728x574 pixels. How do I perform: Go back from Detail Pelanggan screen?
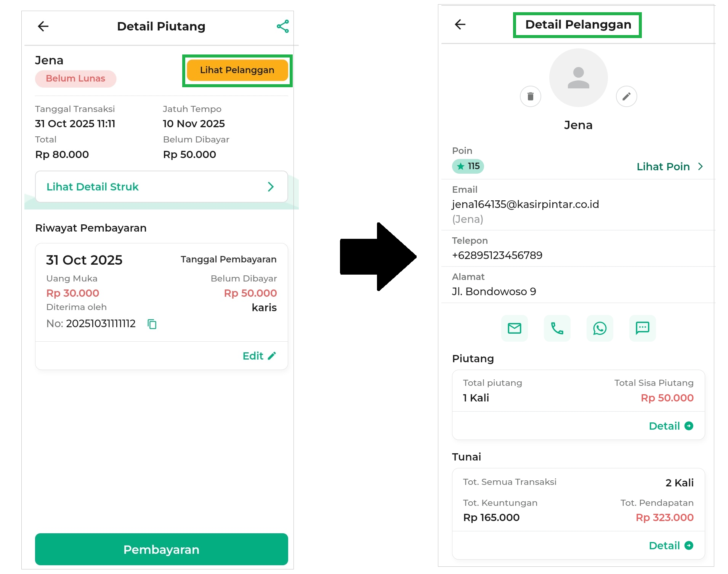click(460, 24)
